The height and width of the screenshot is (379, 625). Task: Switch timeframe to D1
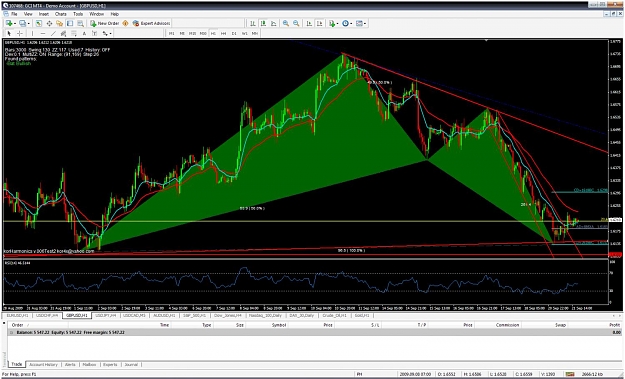coord(234,33)
